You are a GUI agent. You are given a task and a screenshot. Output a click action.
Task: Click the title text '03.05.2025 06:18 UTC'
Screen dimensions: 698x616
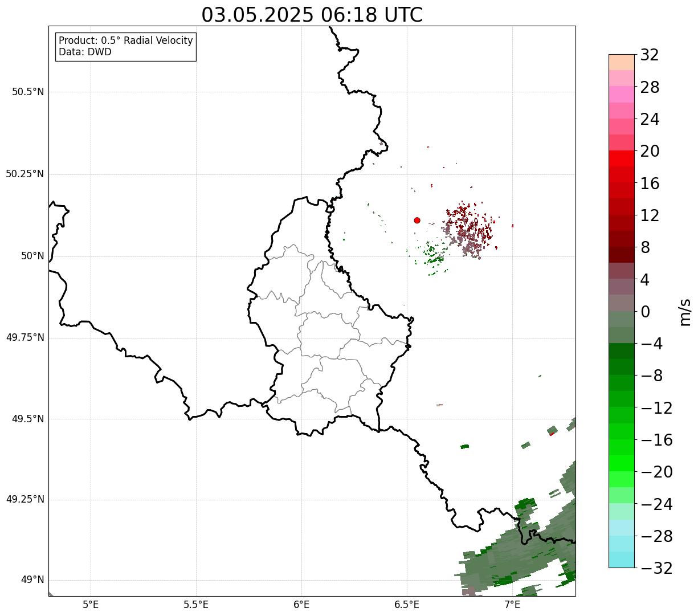tap(312, 15)
